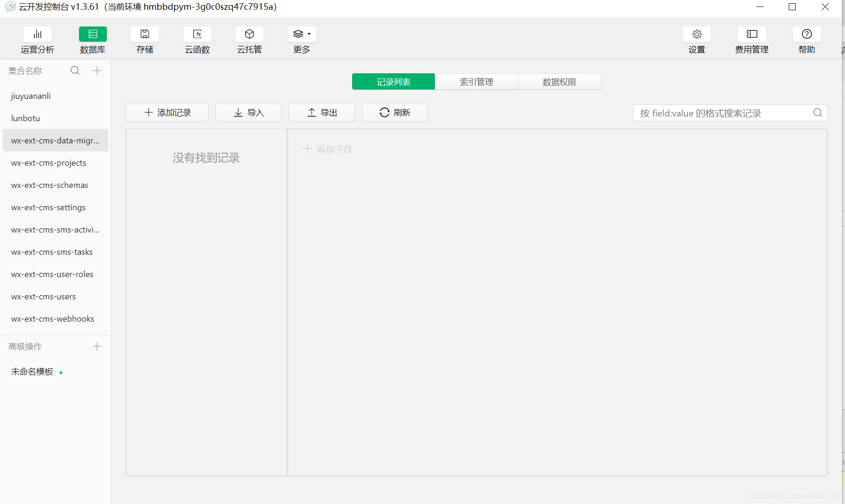Viewport: 845px width, 504px height.
Task: Switch to the 索引管理 tab
Action: (x=476, y=82)
